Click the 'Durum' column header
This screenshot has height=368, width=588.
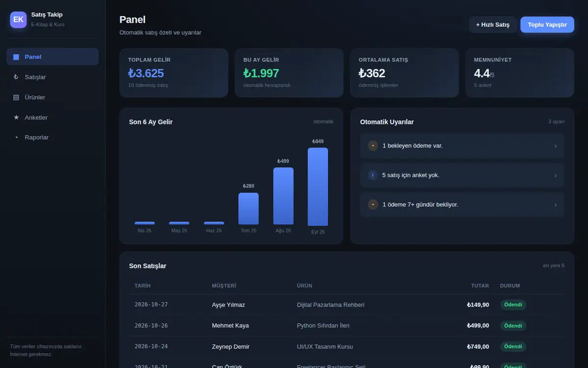510,286
